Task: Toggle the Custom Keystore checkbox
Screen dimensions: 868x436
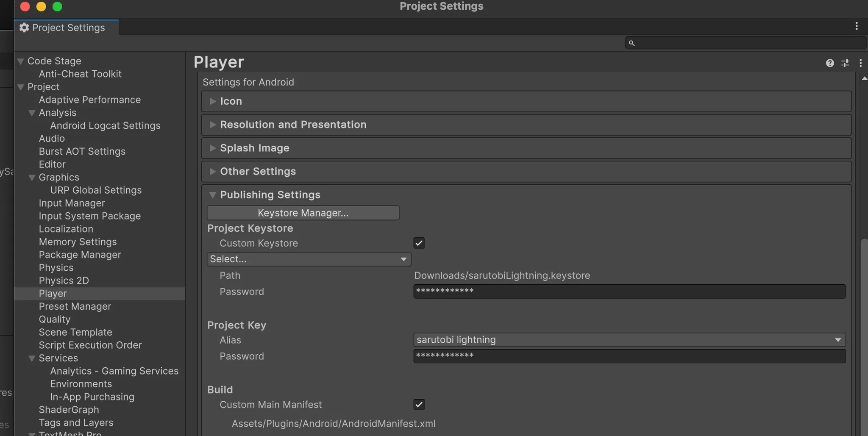Action: [x=419, y=243]
